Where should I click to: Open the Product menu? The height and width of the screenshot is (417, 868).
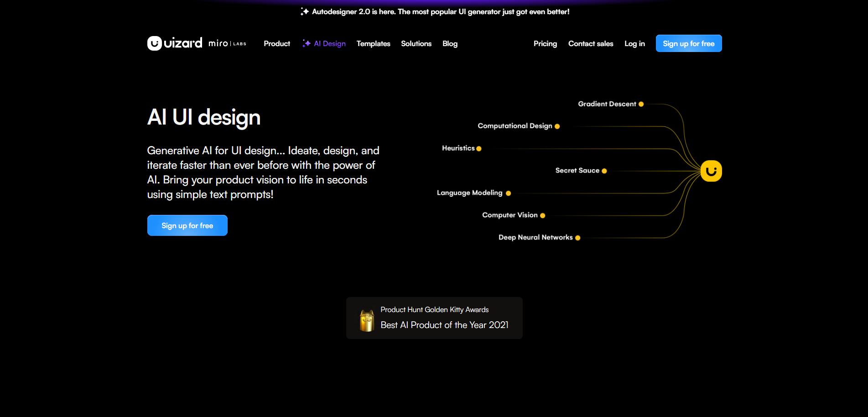tap(277, 44)
